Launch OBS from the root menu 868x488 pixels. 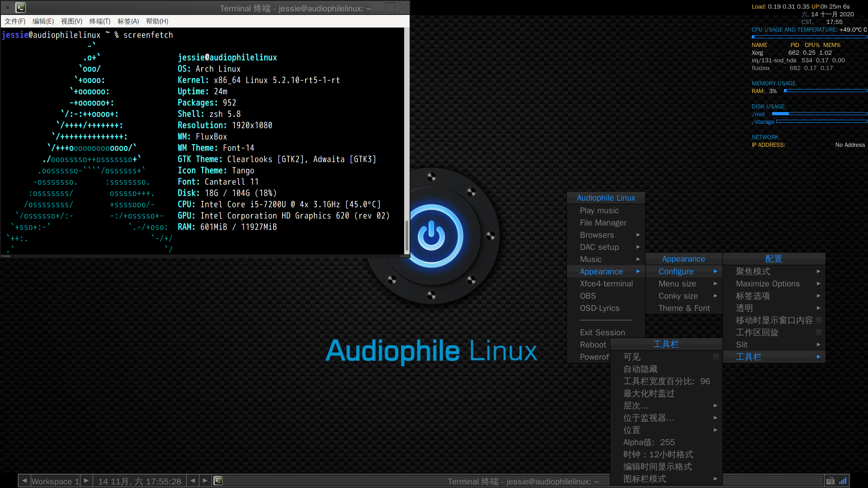606,296
